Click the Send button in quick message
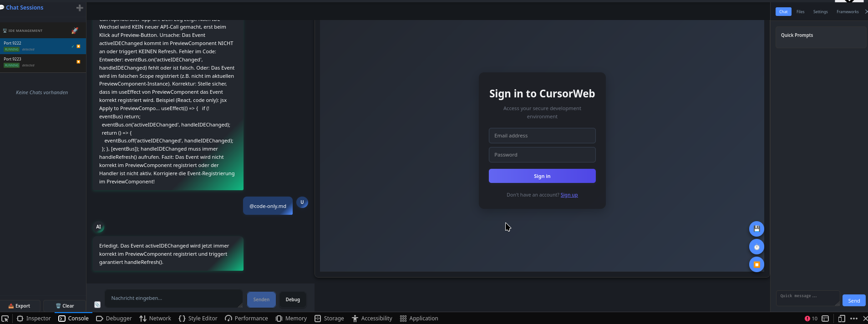 (x=854, y=300)
